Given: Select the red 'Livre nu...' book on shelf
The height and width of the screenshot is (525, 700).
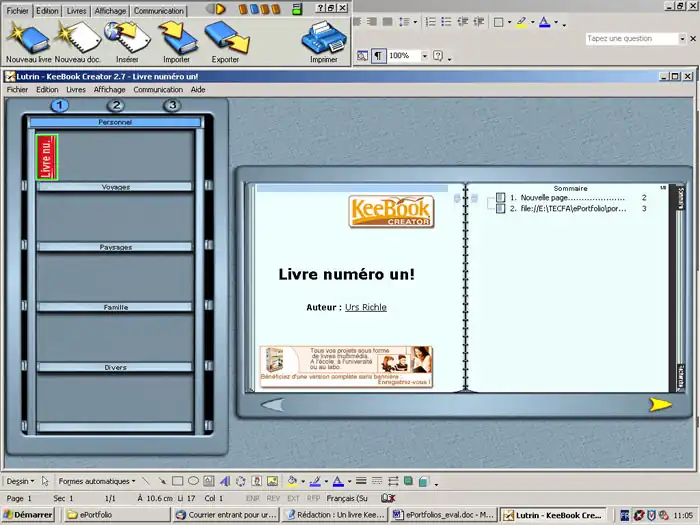Looking at the screenshot, I should [x=46, y=157].
